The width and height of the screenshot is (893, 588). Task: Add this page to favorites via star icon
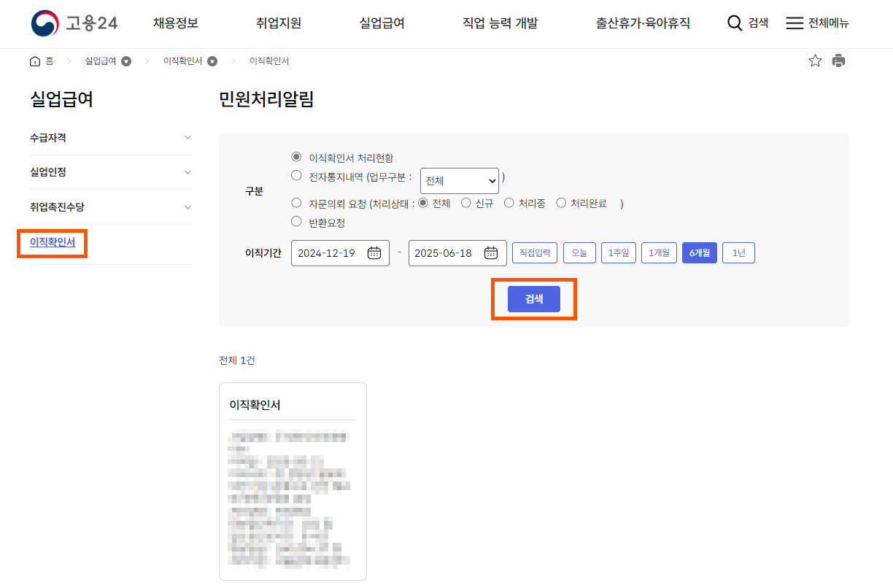815,61
